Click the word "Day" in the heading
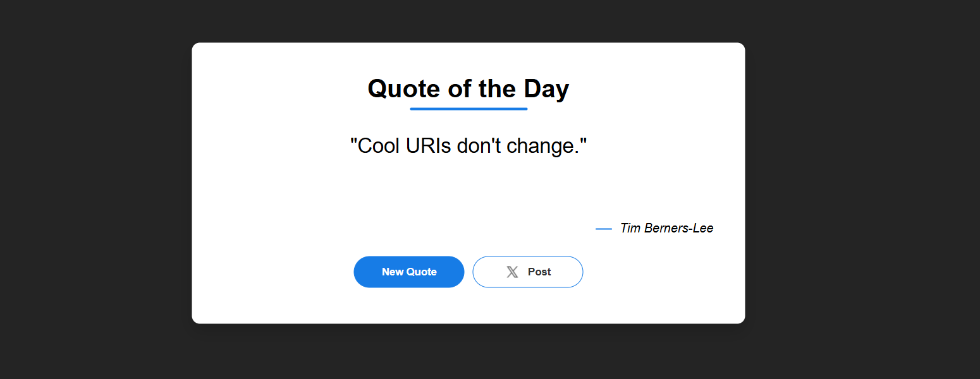This screenshot has width=980, height=379. 546,89
